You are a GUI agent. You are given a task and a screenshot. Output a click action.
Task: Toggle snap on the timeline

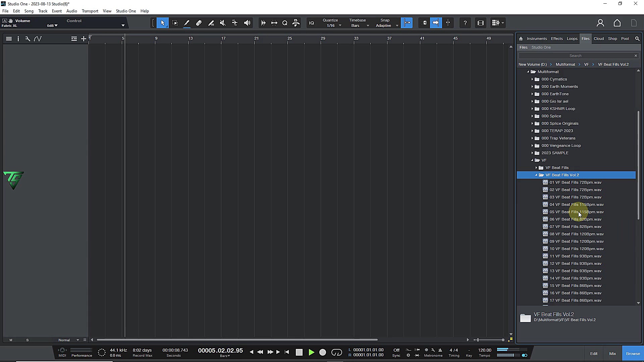tap(407, 23)
